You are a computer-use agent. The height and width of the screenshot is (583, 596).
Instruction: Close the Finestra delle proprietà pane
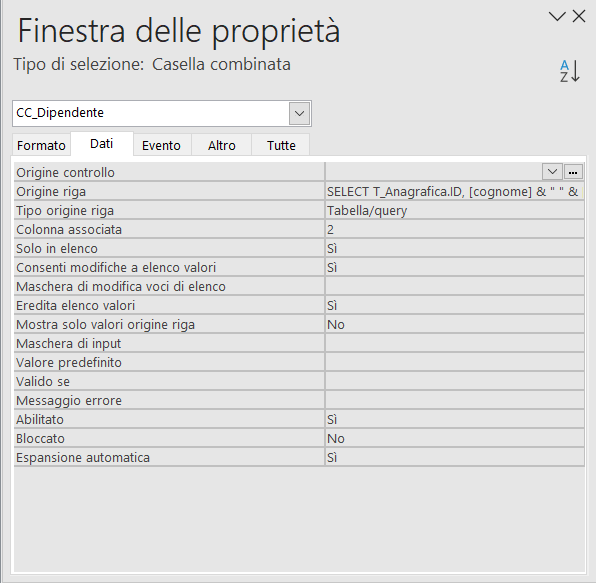click(579, 16)
